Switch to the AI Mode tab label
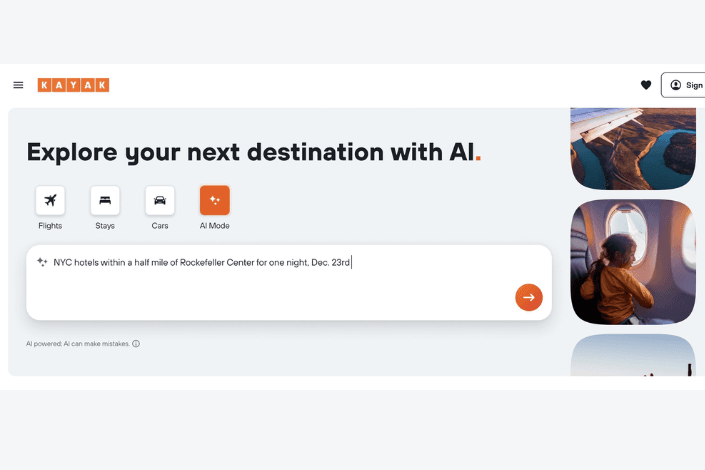Viewport: 705px width, 470px height. [x=215, y=226]
